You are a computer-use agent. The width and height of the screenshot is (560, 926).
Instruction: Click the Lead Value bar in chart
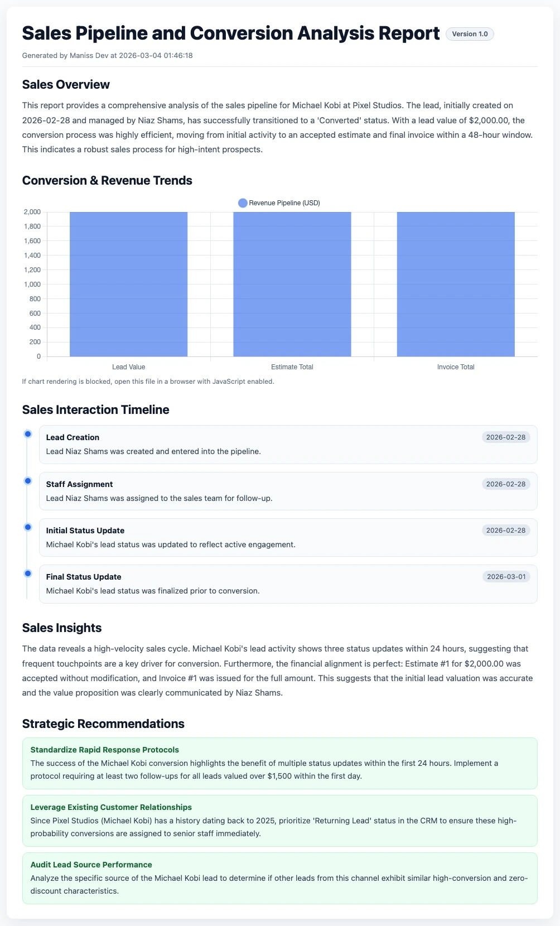[x=128, y=284]
